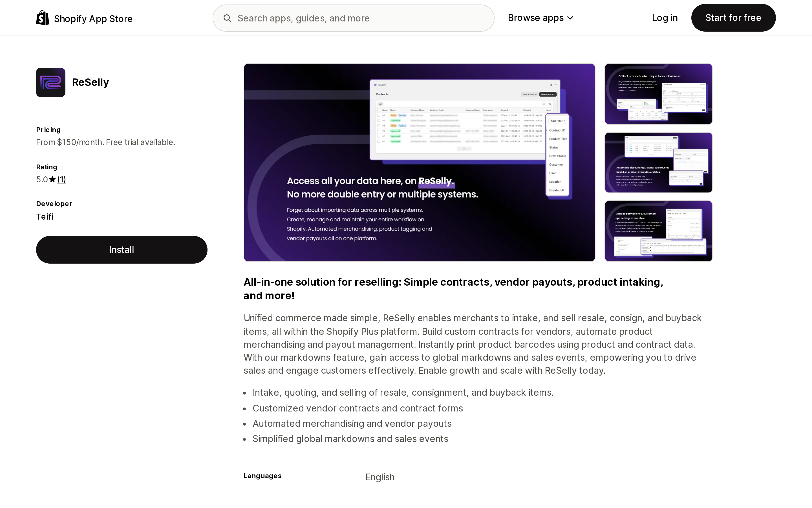Screen dimensions: 812x508
Task: Open the (1) reviews link
Action: [x=61, y=179]
